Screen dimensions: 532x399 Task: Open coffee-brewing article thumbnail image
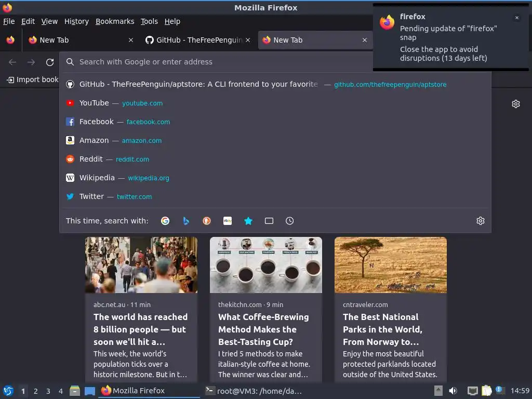(266, 265)
